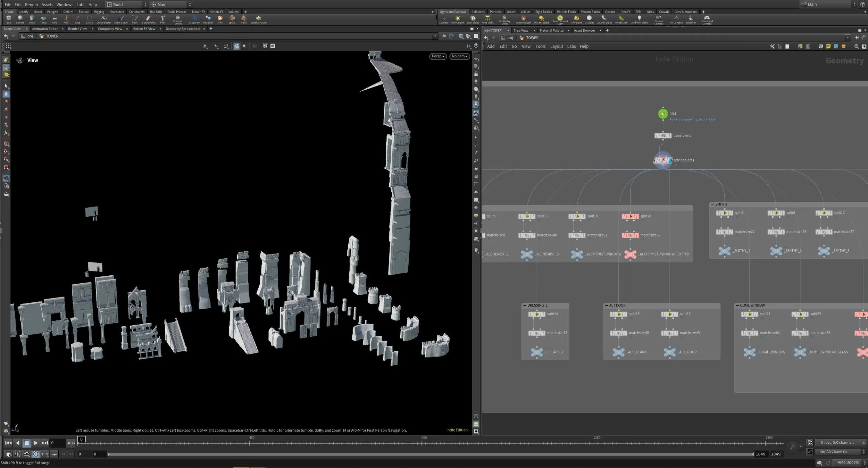Switch to the Geometry Spreadsheet tab
The image size is (868, 468).
pyautogui.click(x=183, y=29)
